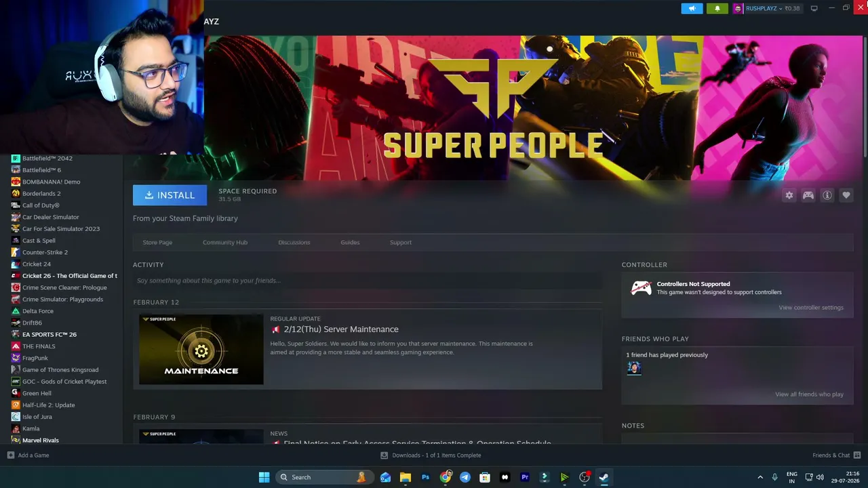Select Crime Scene Cleaner: Prologue
The width and height of the screenshot is (868, 488).
(64, 287)
